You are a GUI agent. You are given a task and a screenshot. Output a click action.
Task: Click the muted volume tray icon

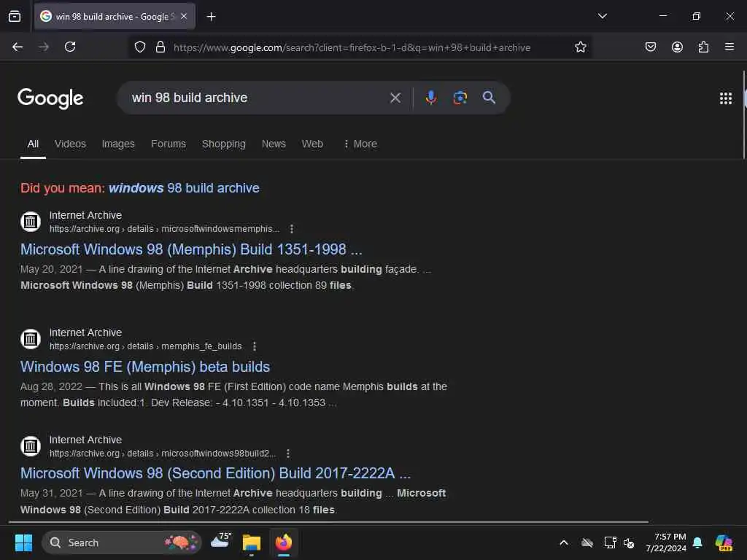(629, 542)
